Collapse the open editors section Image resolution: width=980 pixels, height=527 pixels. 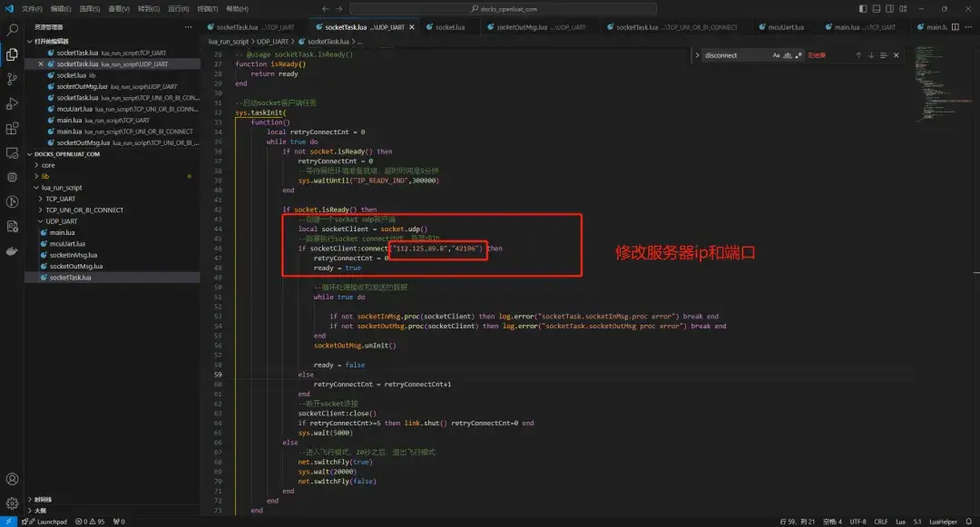coord(29,41)
